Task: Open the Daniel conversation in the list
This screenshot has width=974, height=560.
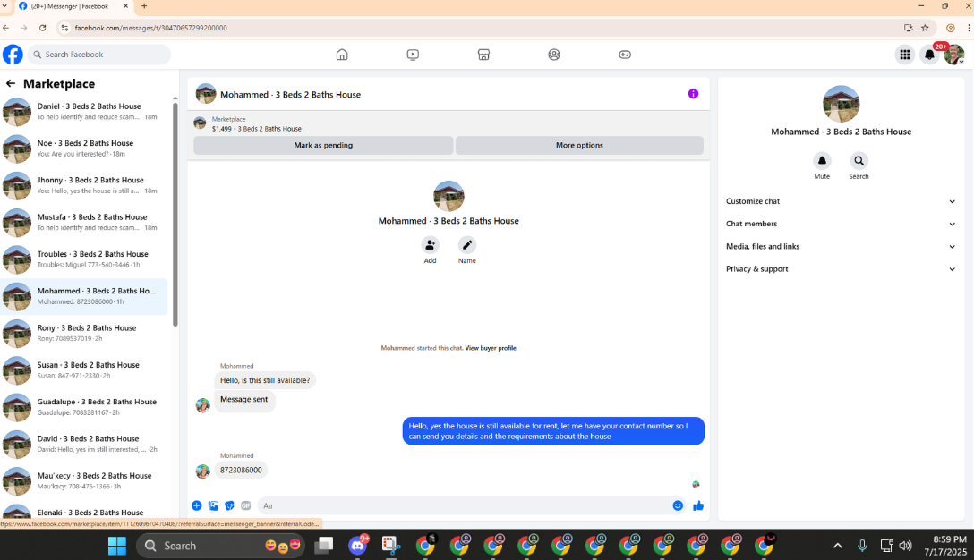Action: point(84,112)
